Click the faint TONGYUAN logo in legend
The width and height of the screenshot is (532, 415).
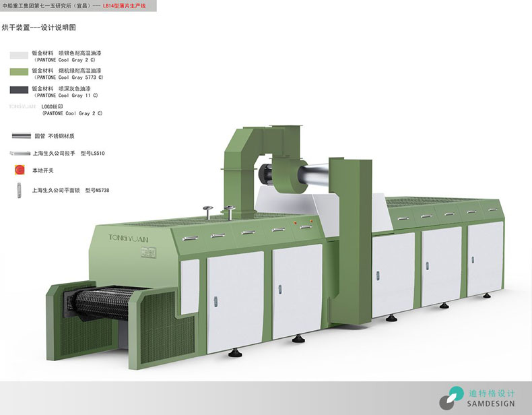(22, 106)
